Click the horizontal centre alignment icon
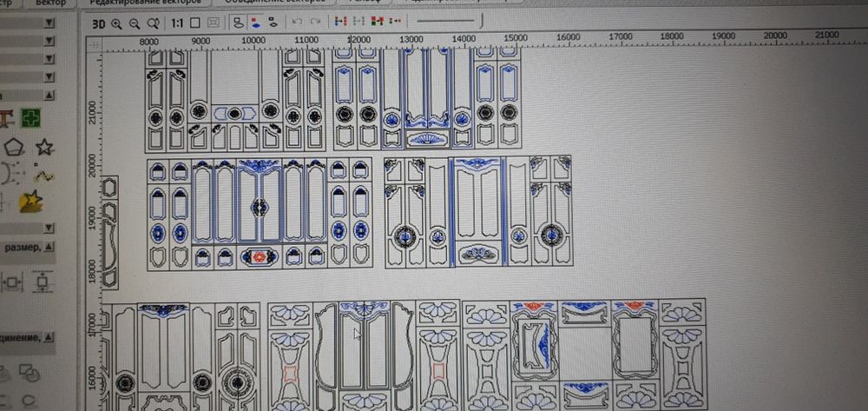This screenshot has height=411, width=868. [12, 282]
